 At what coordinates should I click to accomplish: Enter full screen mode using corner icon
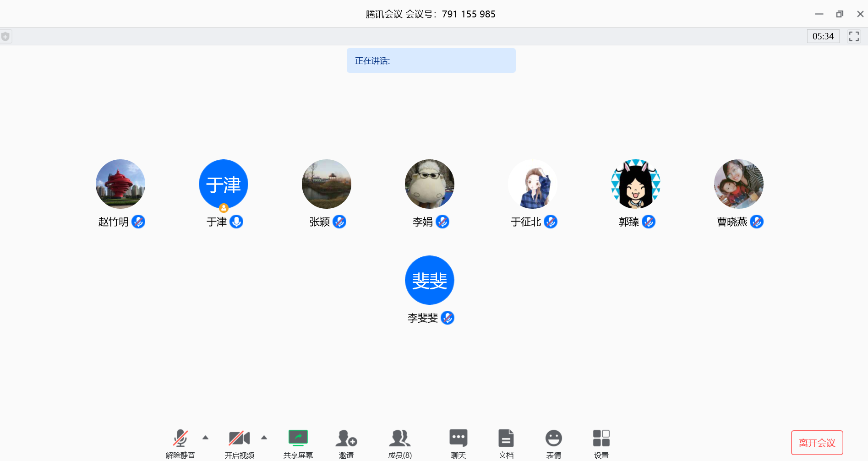coord(854,37)
